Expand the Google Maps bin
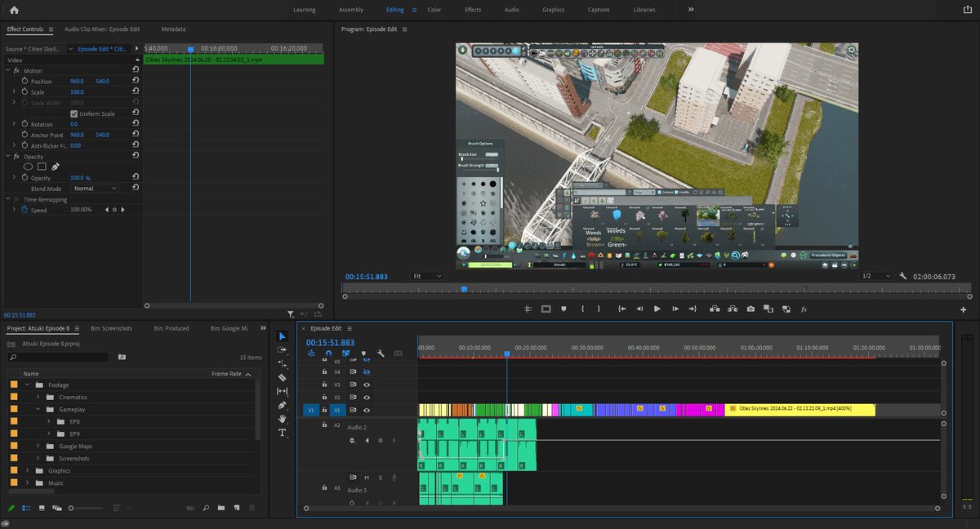The height and width of the screenshot is (529, 980). pyautogui.click(x=38, y=446)
